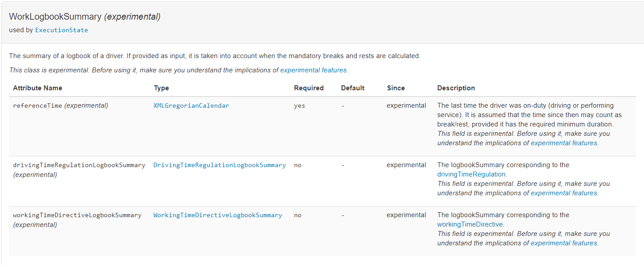Click the workingTimeDirective description link
Viewport: 644px width, 265px height.
(470, 224)
